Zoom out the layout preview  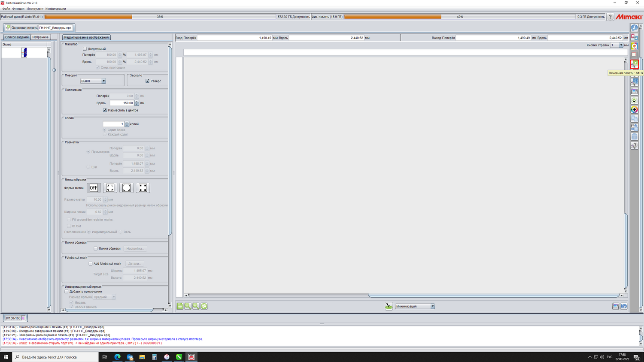tap(188, 306)
